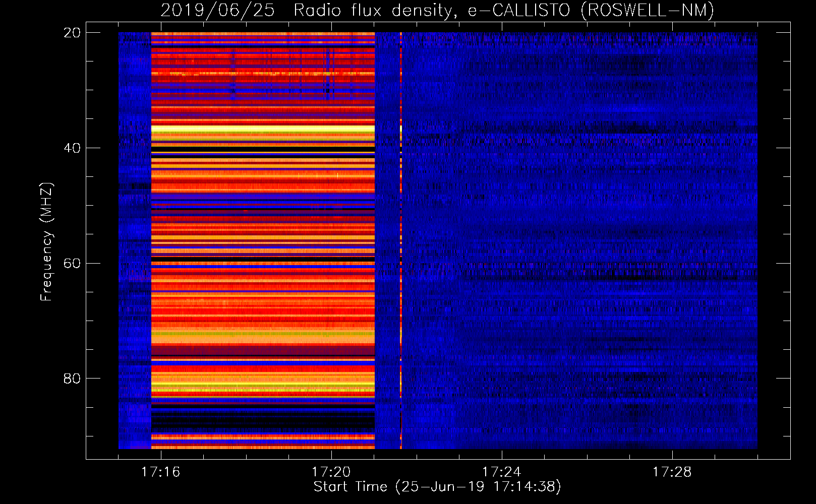816x504 pixels.
Task: Click the 20 MHz frequency tick label
Action: pyautogui.click(x=72, y=33)
